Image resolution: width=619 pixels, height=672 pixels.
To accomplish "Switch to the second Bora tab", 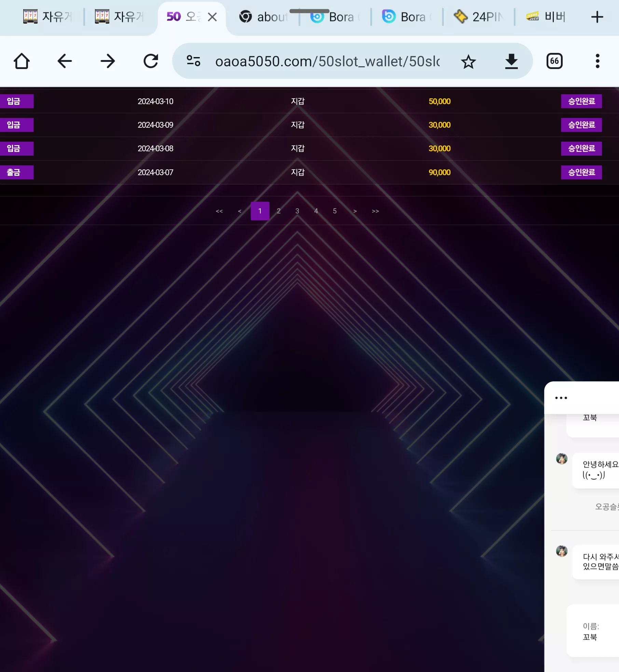I will coord(407,17).
